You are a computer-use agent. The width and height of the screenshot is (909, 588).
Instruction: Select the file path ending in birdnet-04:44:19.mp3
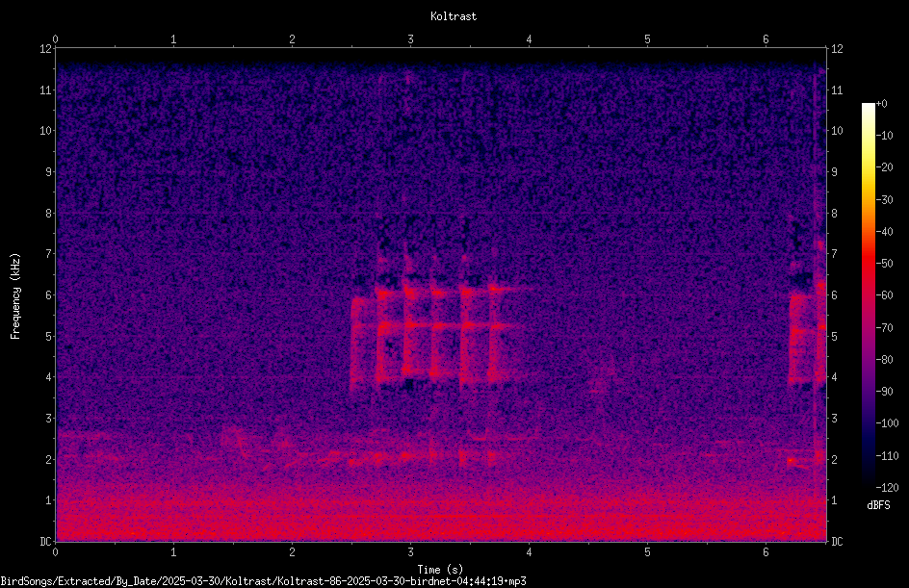(263, 581)
